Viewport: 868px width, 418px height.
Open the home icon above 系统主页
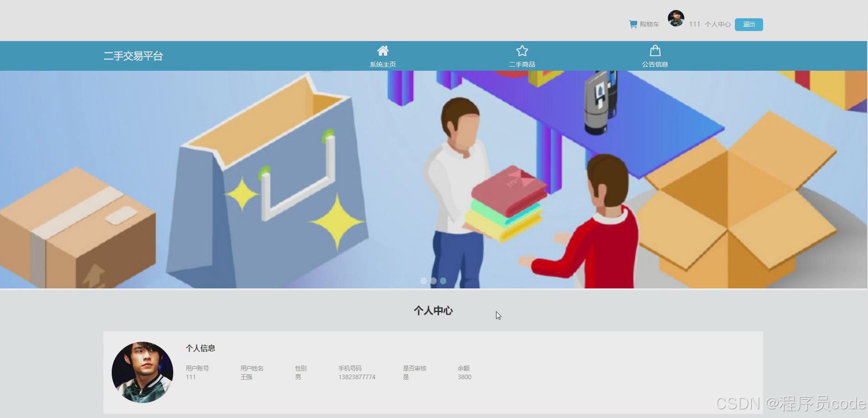click(x=383, y=50)
